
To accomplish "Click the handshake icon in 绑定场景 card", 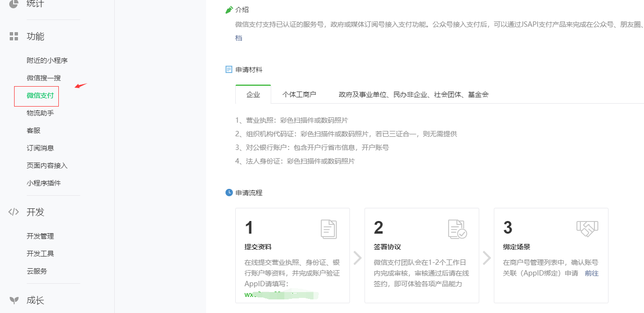I will click(587, 229).
